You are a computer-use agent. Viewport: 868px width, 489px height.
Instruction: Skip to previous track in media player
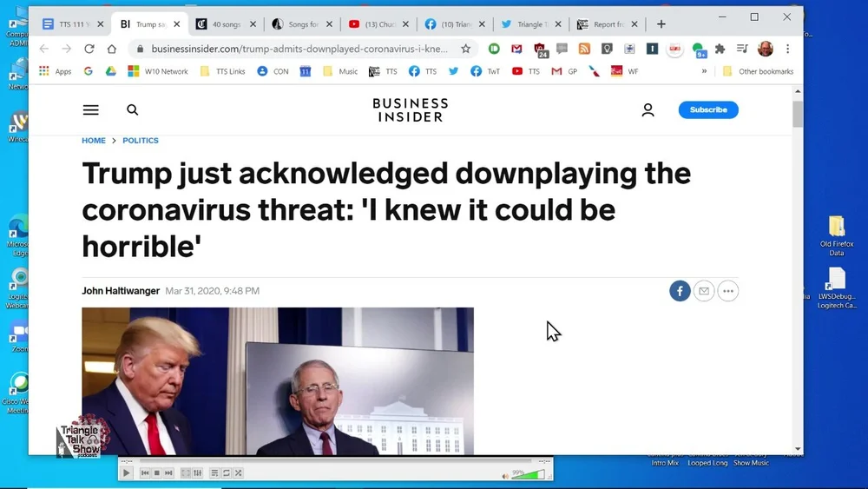(x=145, y=473)
